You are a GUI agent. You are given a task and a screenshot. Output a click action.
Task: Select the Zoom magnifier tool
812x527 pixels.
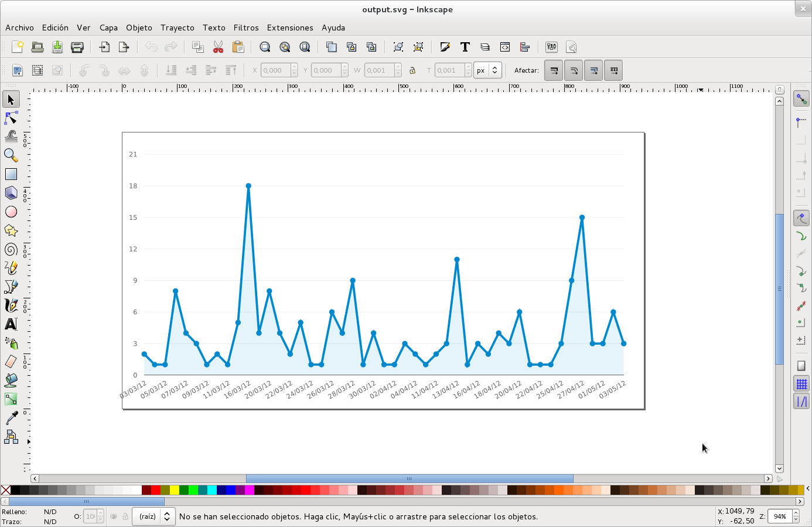click(11, 155)
